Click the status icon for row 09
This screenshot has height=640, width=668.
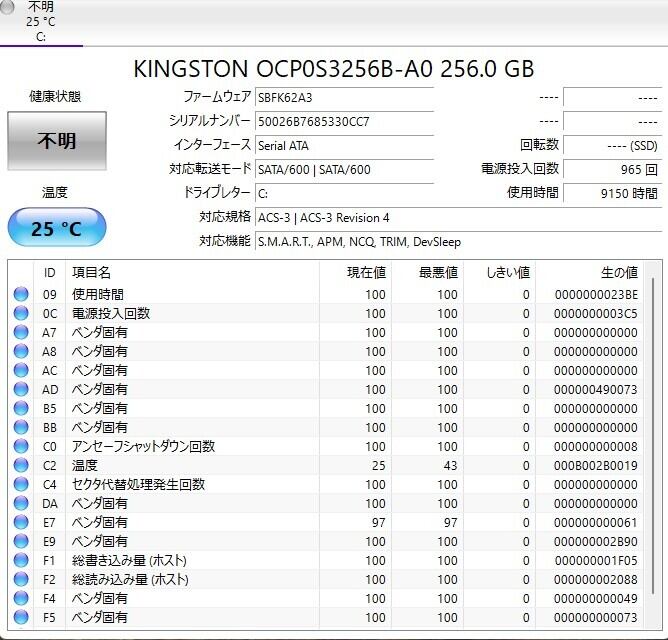tap(21, 294)
